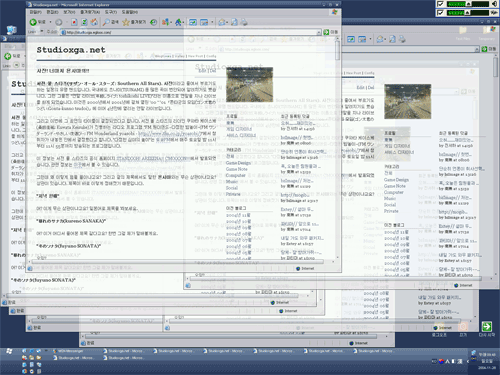Open the 'Computer' category link in front page
The width and height of the screenshot is (500, 375).
pyautogui.click(x=235, y=175)
